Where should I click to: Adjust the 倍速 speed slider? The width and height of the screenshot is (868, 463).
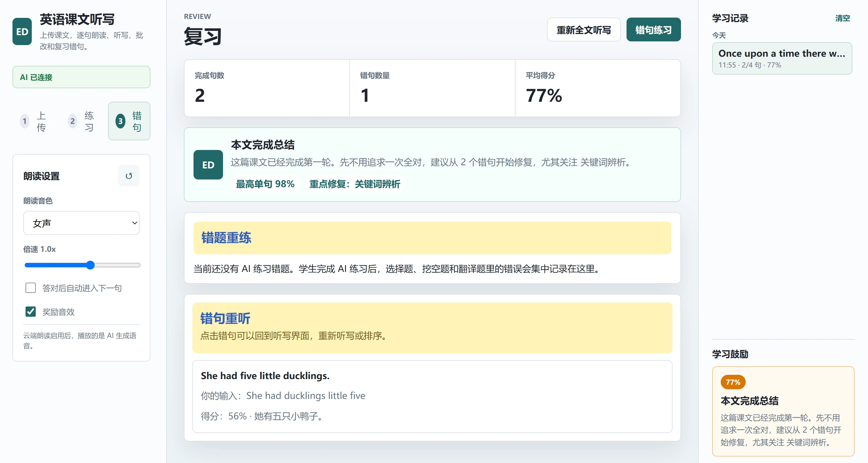point(82,265)
